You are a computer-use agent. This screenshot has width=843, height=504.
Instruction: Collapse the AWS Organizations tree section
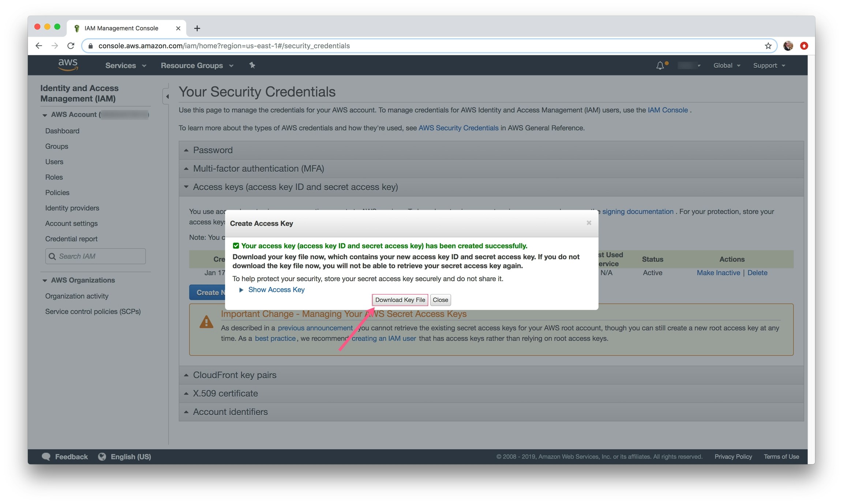tap(45, 281)
